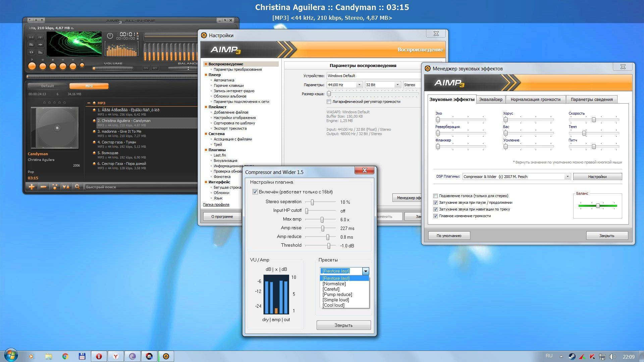Click the small eject/open files button
Image resolution: width=644 pixels, height=362 pixels.
click(82, 65)
